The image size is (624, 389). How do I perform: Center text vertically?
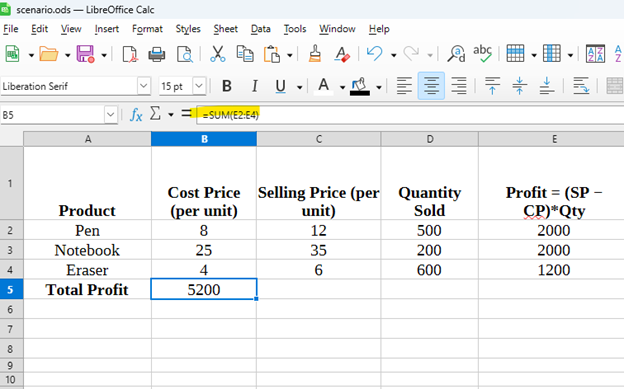pyautogui.click(x=519, y=86)
